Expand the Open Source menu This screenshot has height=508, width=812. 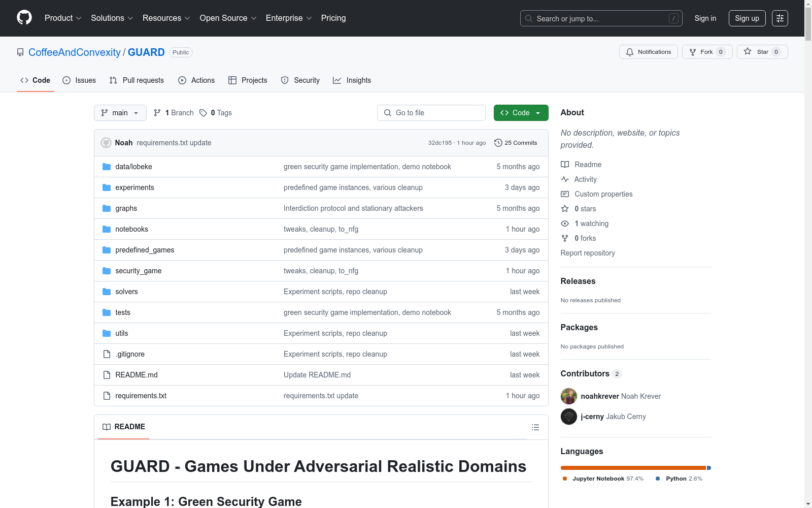pyautogui.click(x=228, y=18)
